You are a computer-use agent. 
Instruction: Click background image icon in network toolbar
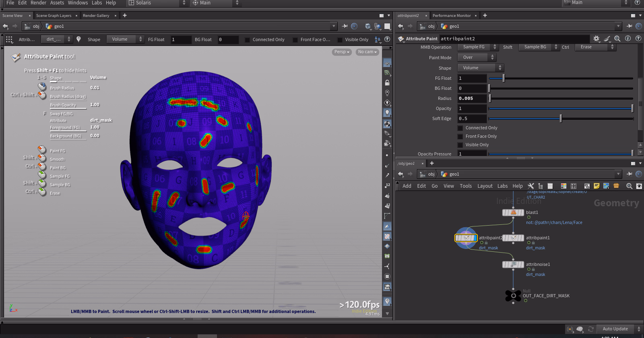[x=606, y=186]
